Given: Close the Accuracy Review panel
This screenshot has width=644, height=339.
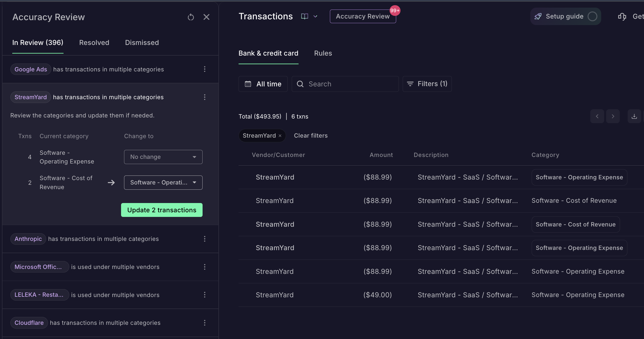Looking at the screenshot, I should pyautogui.click(x=206, y=17).
